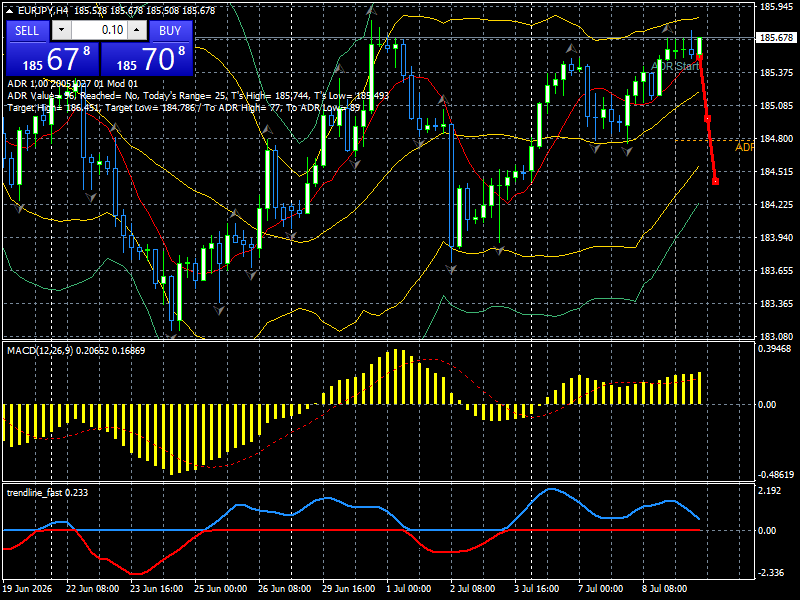Click the 23 Jun 16:00 time label

[x=156, y=588]
